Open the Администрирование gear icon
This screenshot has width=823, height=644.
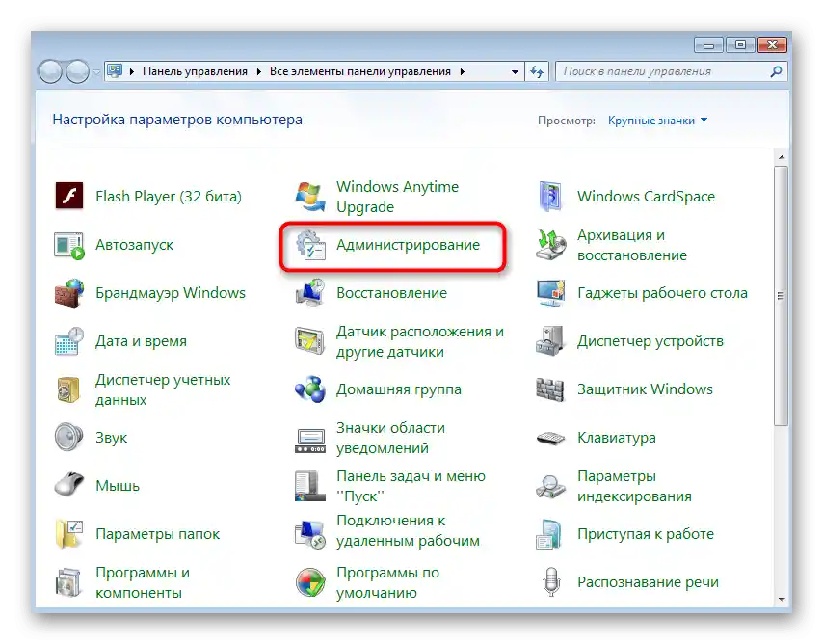click(309, 245)
